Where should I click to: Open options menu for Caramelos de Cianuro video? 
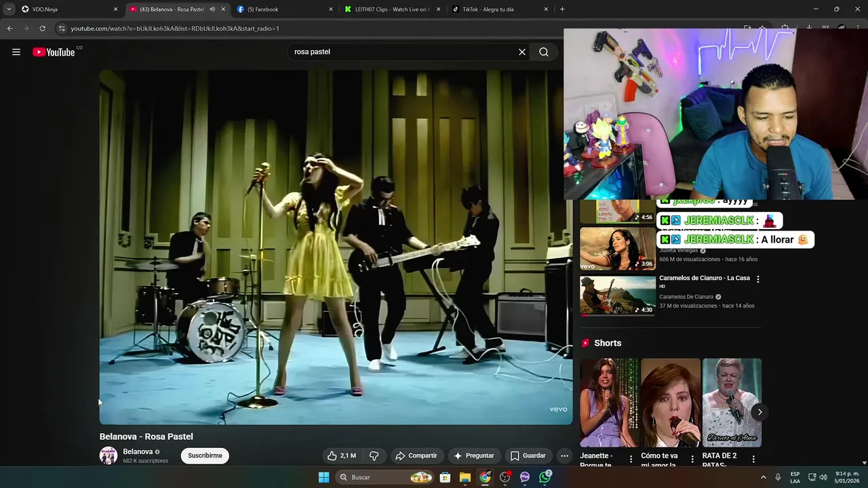[x=758, y=279]
